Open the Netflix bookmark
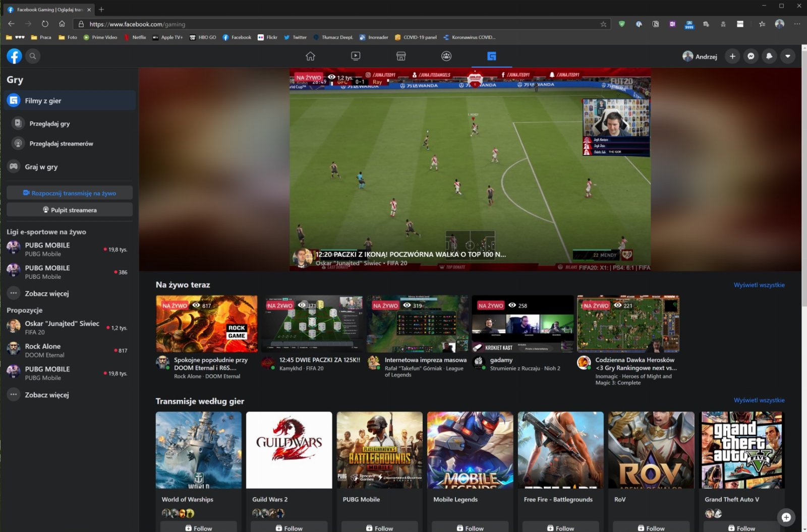The width and height of the screenshot is (807, 532). click(x=135, y=37)
